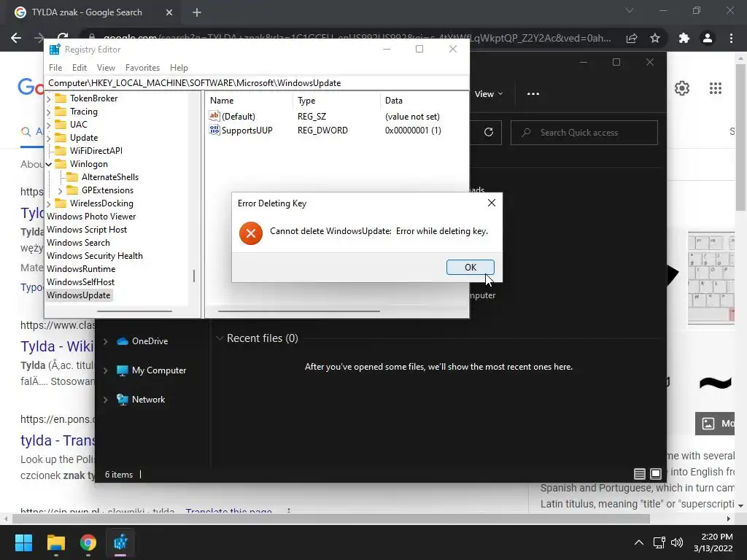
Task: Refresh the File Explorer location
Action: tap(488, 132)
